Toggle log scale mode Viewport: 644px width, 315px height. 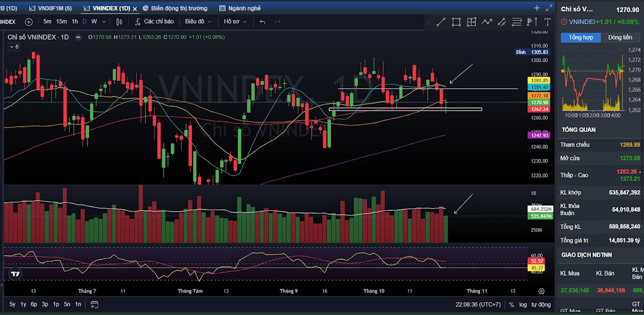pyautogui.click(x=523, y=304)
